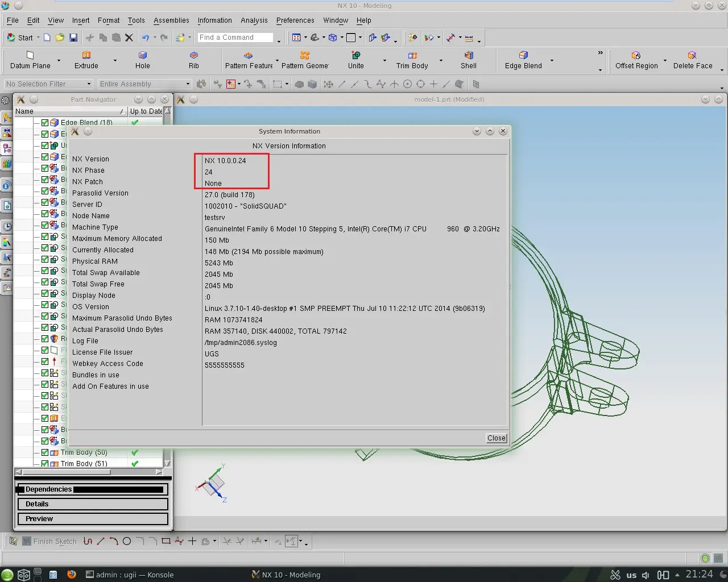Open the Information menu

click(215, 20)
